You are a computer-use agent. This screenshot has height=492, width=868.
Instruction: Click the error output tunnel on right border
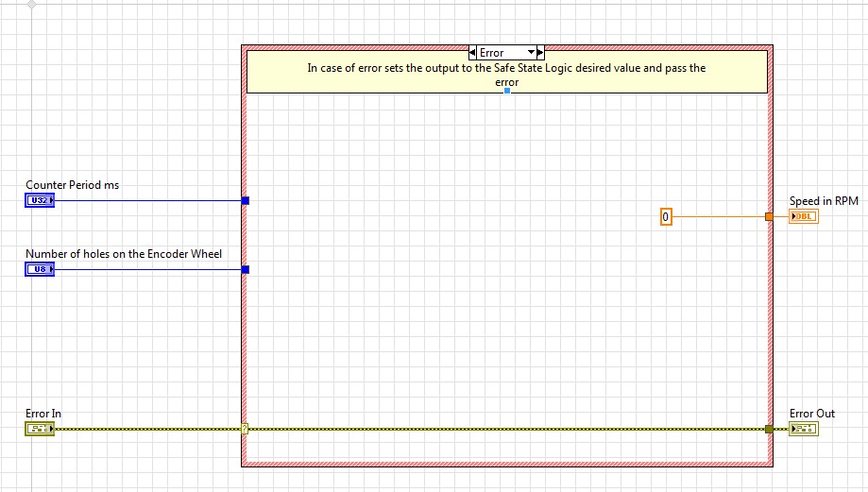(769, 430)
